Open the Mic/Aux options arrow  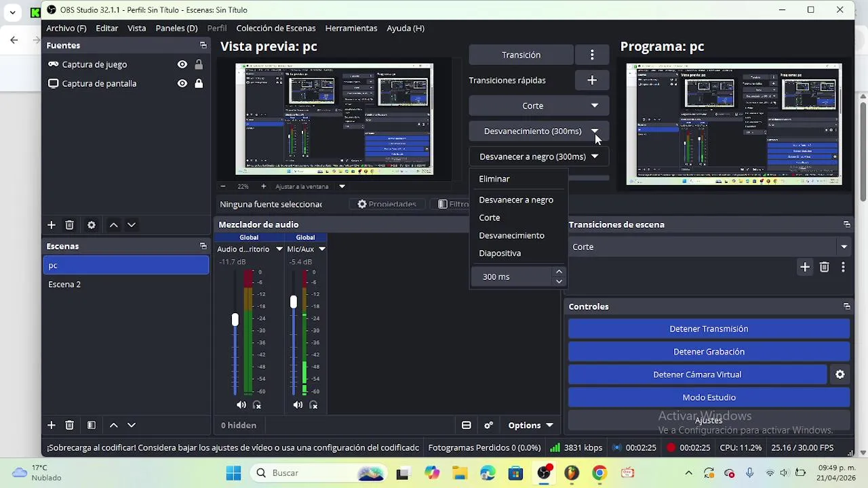321,249
